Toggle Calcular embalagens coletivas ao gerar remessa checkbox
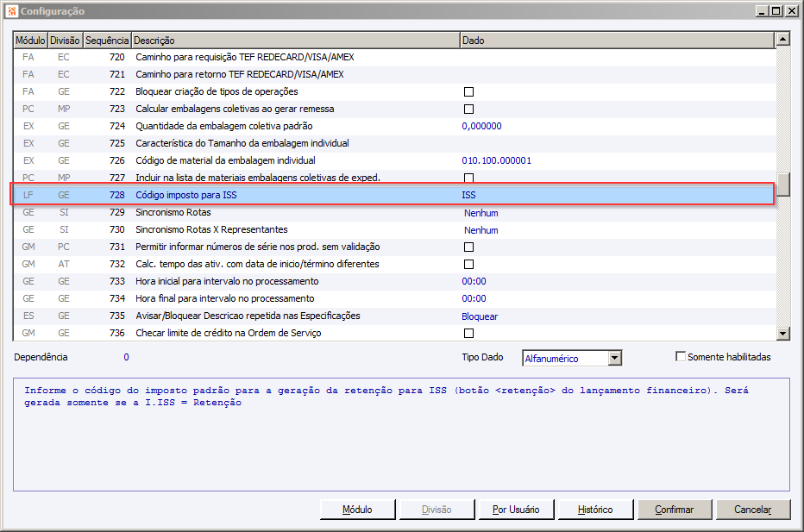Viewport: 804px width, 532px height. tap(468, 110)
